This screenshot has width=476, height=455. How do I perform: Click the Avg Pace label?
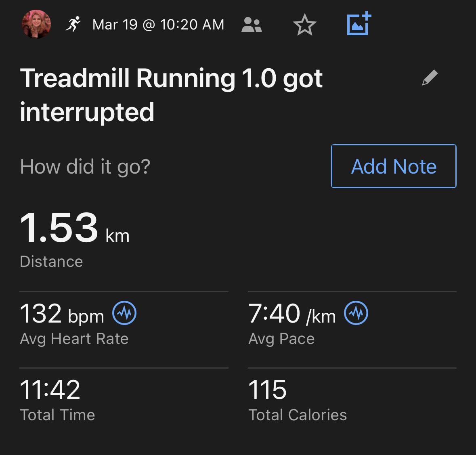tap(281, 339)
